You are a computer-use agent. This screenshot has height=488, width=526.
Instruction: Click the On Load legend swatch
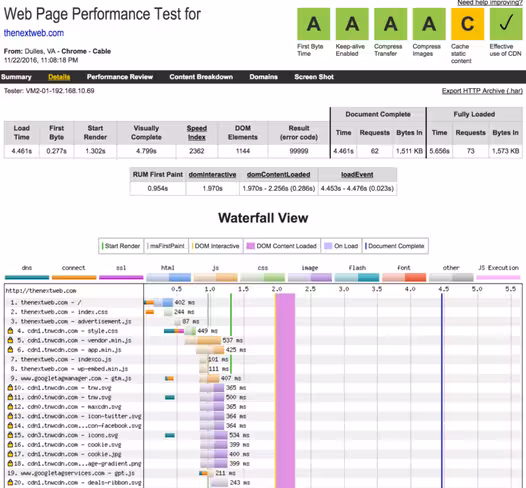(x=328, y=246)
